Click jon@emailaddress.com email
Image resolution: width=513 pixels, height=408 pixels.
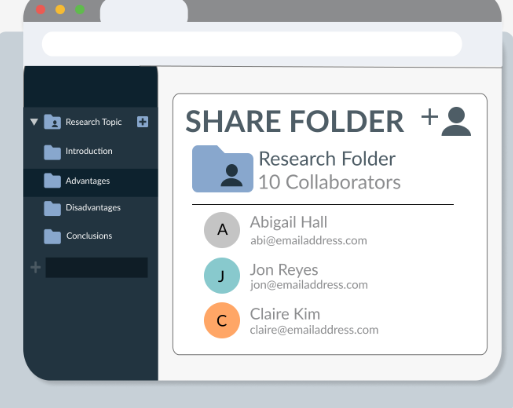(309, 285)
